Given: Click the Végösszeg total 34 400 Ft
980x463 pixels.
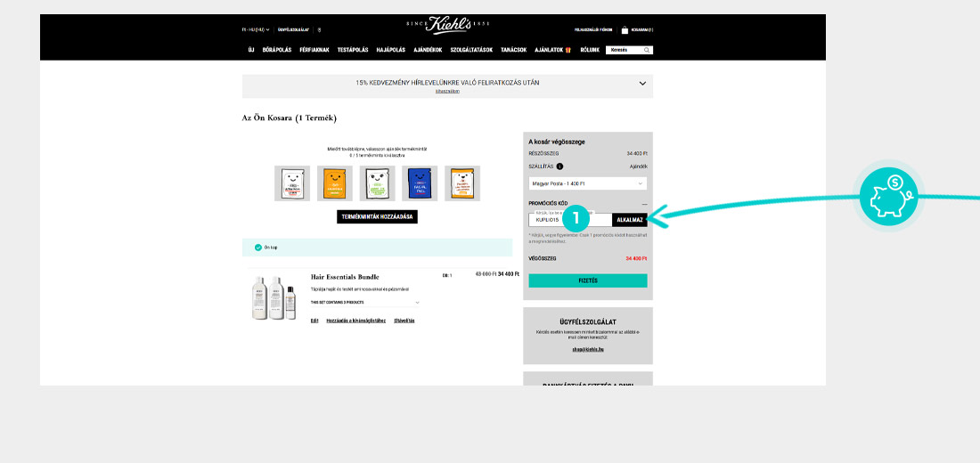Looking at the screenshot, I should [635, 259].
